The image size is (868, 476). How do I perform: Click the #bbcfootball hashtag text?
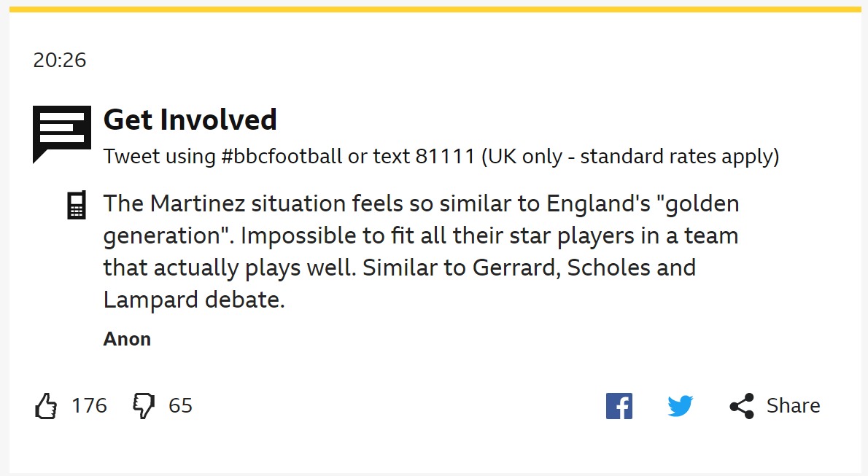coord(282,157)
